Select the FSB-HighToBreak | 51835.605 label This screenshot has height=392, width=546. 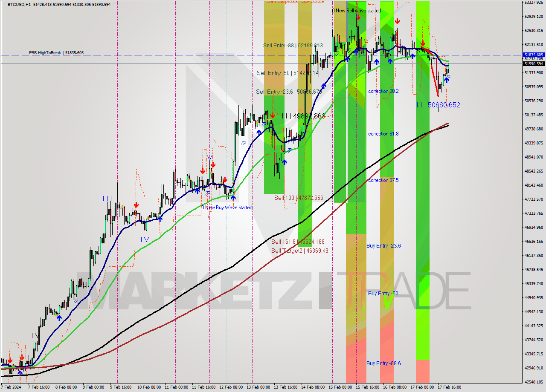(56, 53)
